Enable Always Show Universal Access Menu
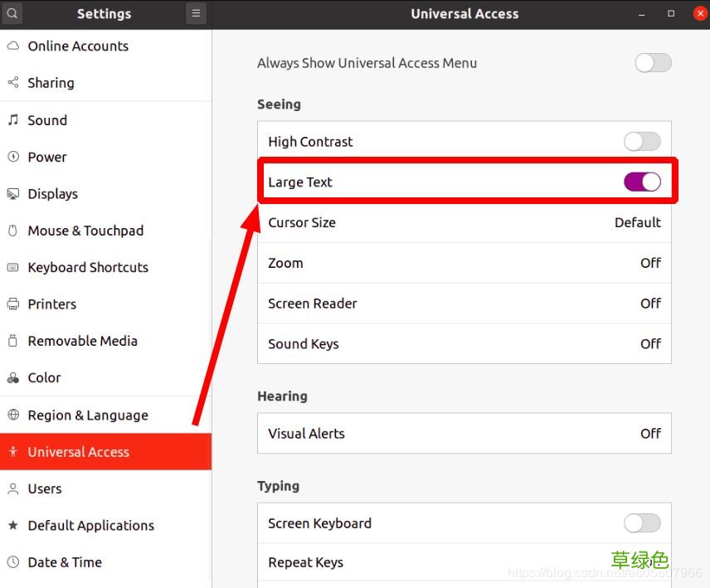This screenshot has width=710, height=588. (x=652, y=63)
